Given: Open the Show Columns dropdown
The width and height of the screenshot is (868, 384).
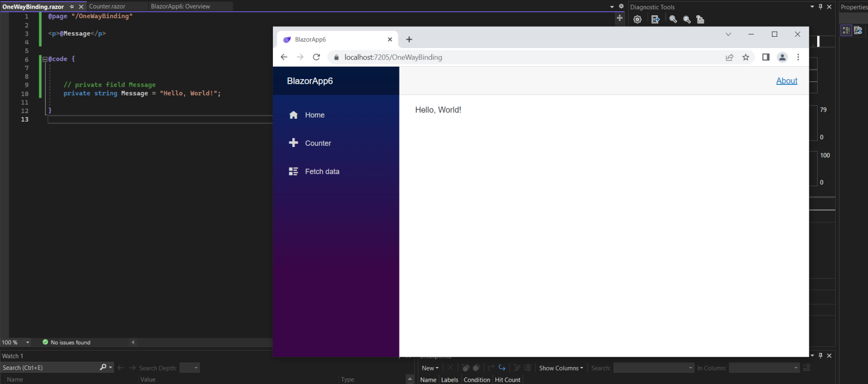Looking at the screenshot, I should pos(560,368).
